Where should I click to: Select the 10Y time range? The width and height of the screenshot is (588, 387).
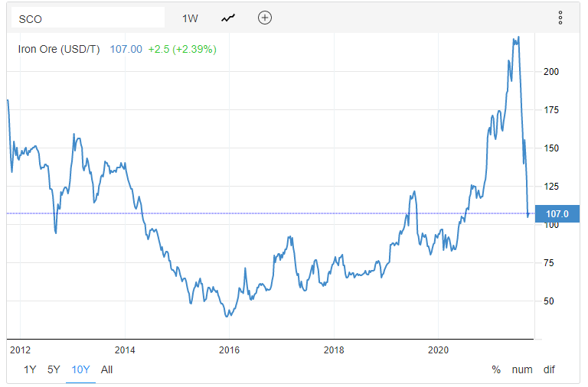[x=80, y=369]
